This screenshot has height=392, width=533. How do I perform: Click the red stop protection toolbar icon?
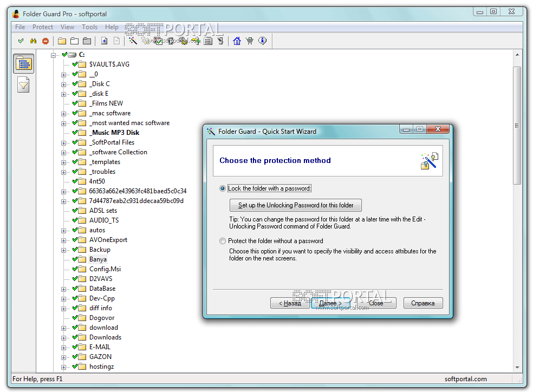point(45,41)
